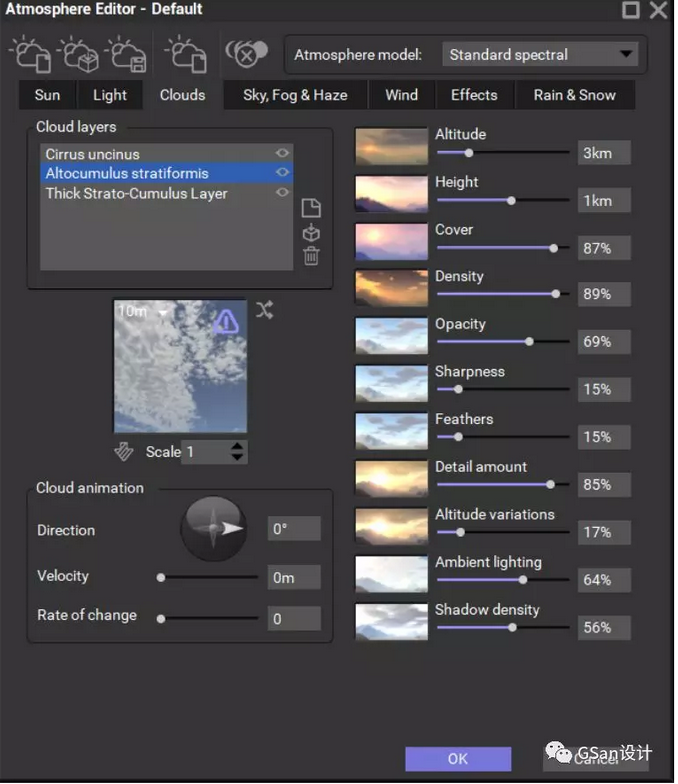
Task: Toggle visibility of Altocumulus stratiformis layer
Action: (282, 172)
